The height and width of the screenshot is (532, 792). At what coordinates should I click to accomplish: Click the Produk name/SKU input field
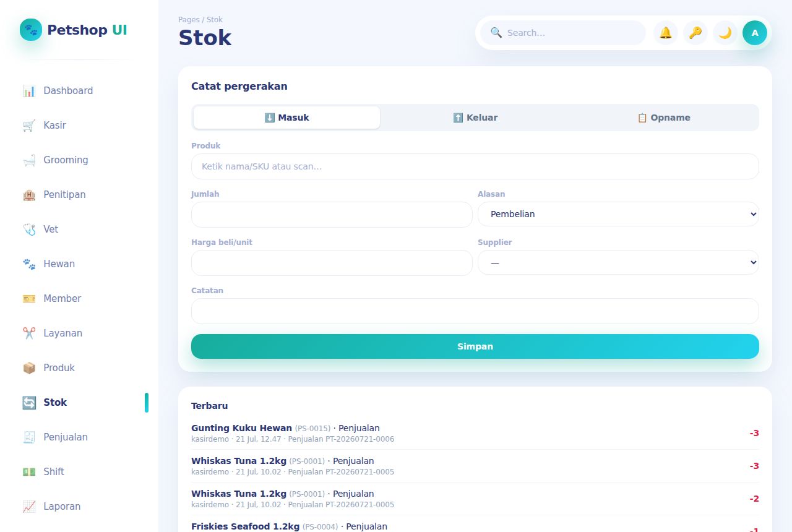(x=475, y=166)
